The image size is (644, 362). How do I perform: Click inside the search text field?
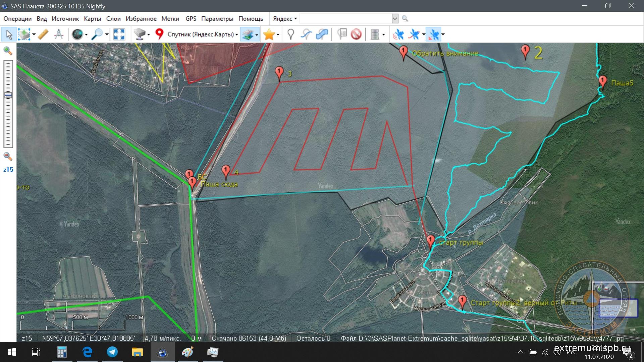coord(345,18)
